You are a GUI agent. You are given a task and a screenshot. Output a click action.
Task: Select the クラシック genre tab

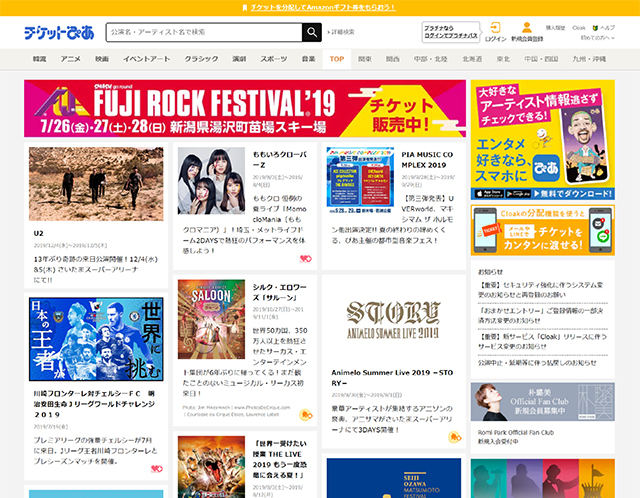coord(201,59)
